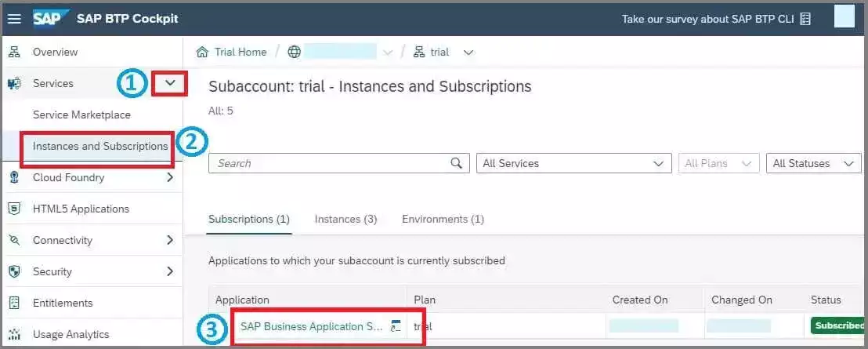Open Service Marketplace in the sidebar
Screen dimensions: 868x349
[82, 115]
